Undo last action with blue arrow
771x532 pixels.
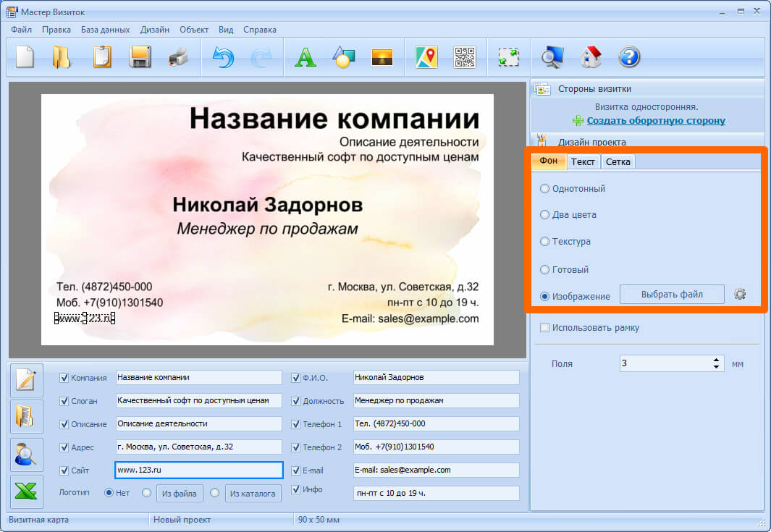223,57
